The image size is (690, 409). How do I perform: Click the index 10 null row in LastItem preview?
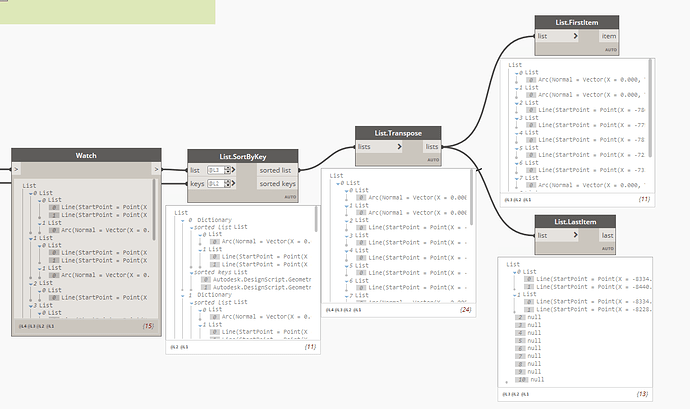pos(530,380)
